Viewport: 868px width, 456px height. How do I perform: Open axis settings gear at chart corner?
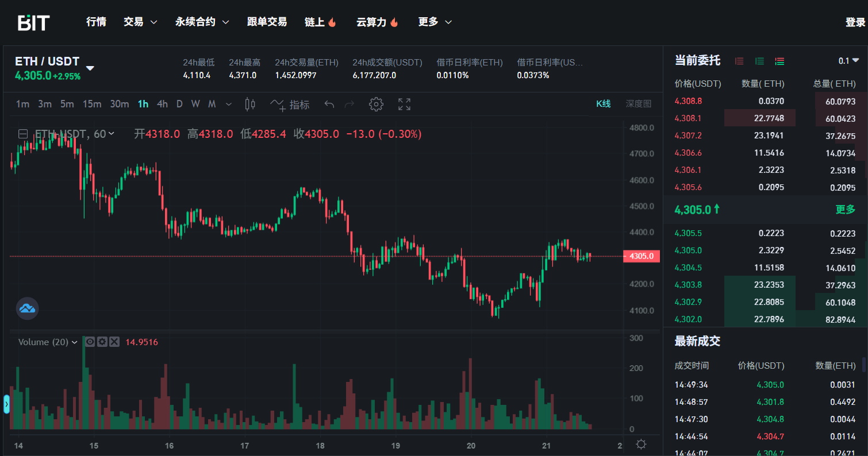(x=641, y=444)
